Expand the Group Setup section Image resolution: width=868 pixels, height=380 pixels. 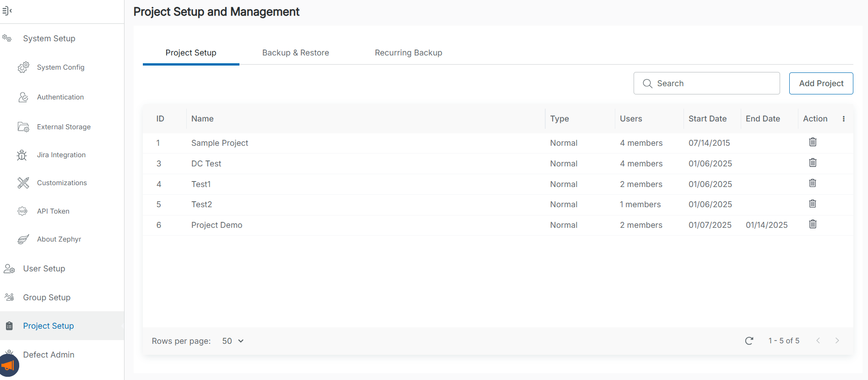tap(47, 297)
